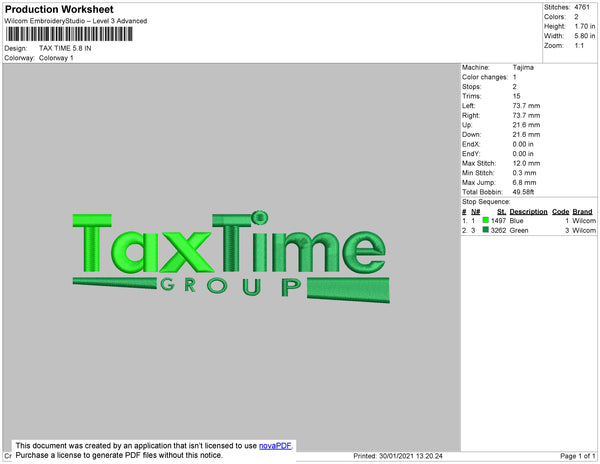Click the TaxTime Group embroidery design preview

[231, 256]
